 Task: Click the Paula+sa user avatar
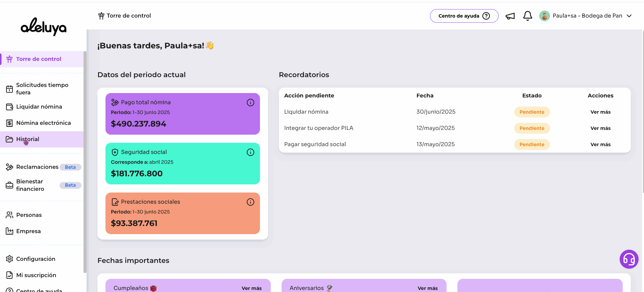[544, 16]
